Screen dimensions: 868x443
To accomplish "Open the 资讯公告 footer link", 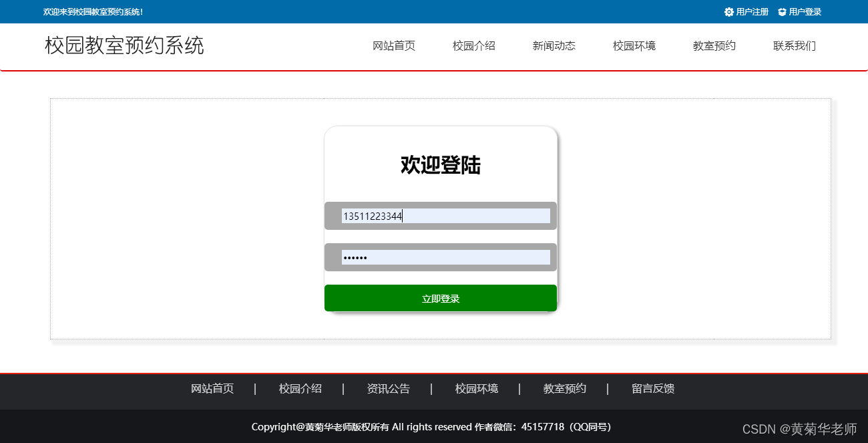I will pyautogui.click(x=388, y=388).
